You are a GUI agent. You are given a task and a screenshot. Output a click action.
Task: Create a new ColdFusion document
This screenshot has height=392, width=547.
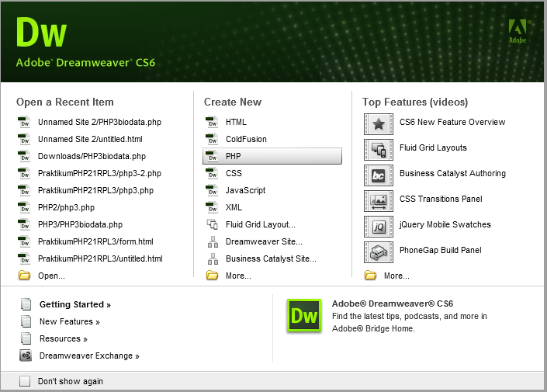click(x=246, y=139)
